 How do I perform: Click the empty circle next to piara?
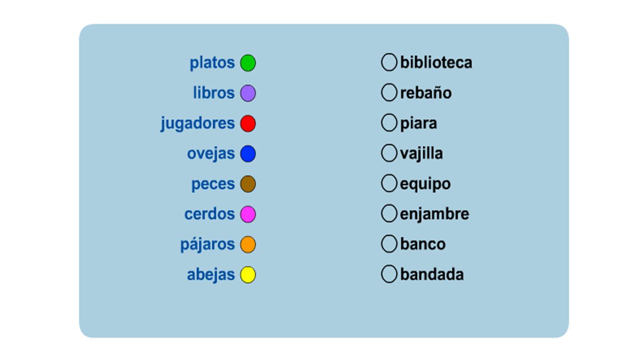pos(389,123)
